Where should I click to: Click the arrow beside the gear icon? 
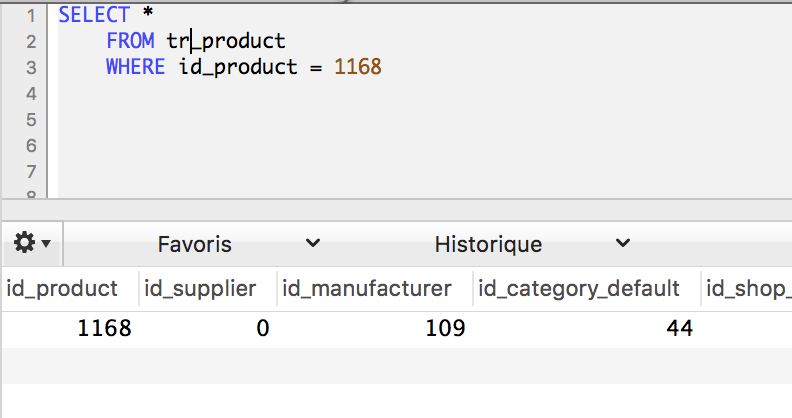click(46, 244)
